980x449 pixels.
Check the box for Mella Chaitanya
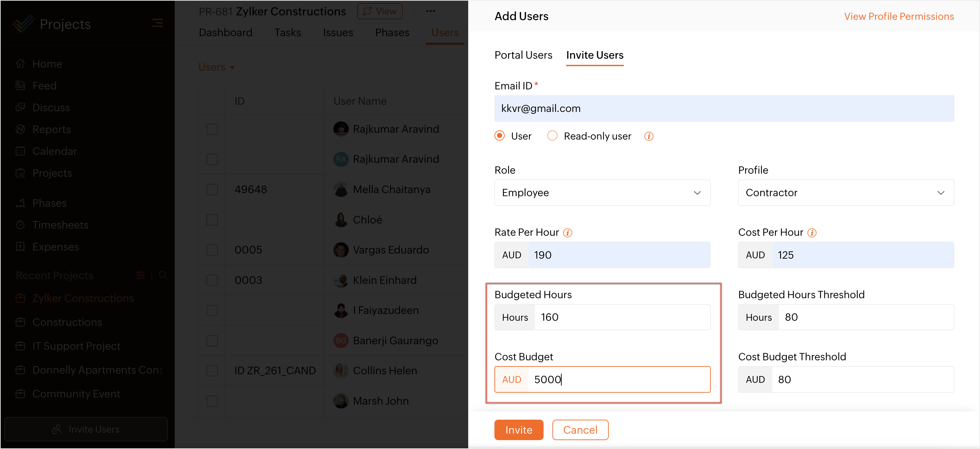coord(212,189)
